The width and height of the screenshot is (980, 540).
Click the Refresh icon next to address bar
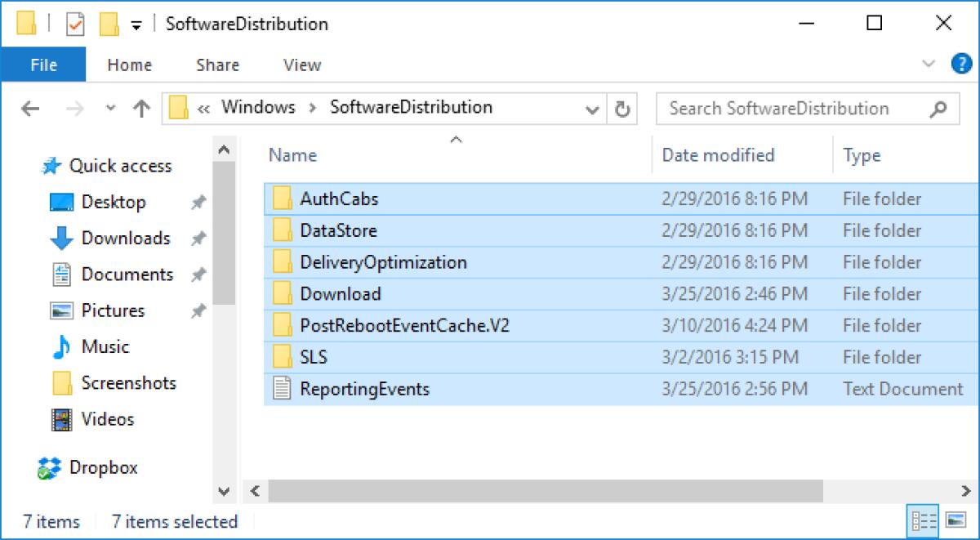pyautogui.click(x=621, y=108)
